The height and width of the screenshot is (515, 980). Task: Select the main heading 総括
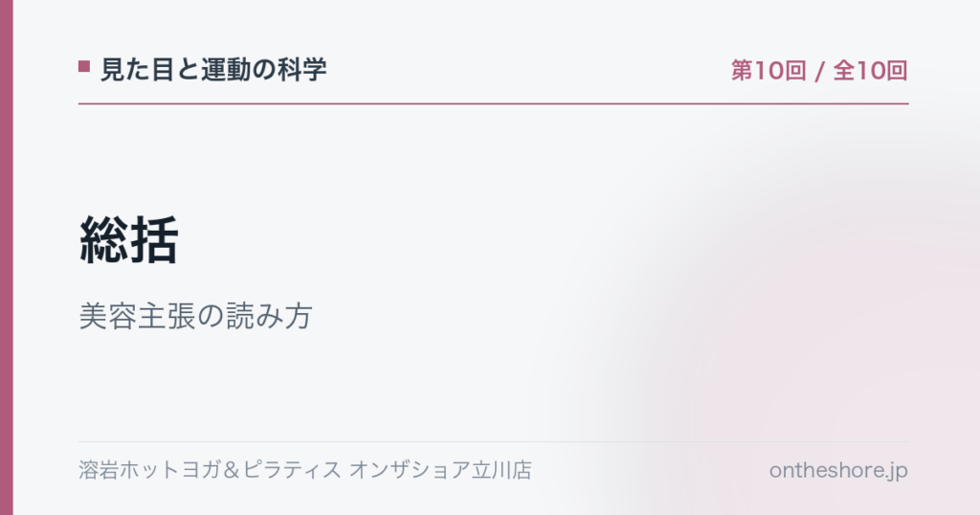129,240
